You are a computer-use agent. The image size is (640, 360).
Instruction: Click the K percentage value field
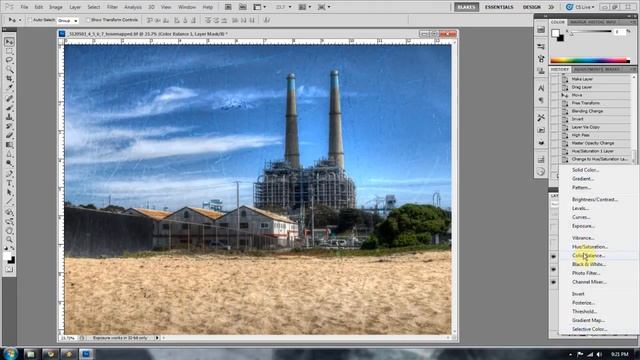tap(619, 32)
